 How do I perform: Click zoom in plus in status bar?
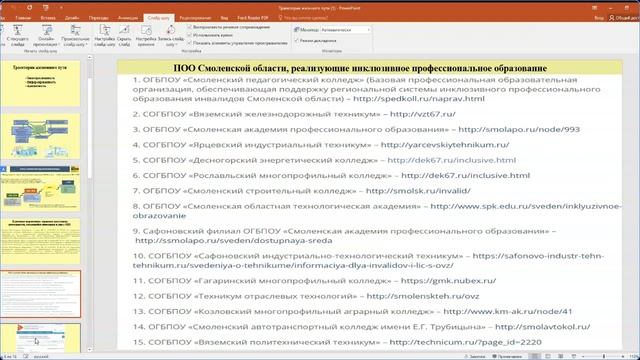tap(623, 356)
